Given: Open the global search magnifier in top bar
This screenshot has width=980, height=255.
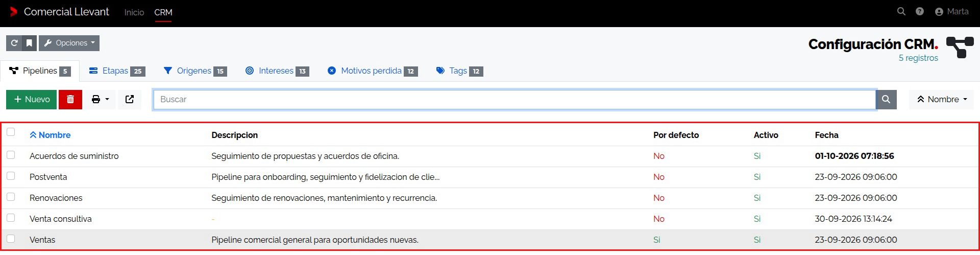Looking at the screenshot, I should pos(901,11).
